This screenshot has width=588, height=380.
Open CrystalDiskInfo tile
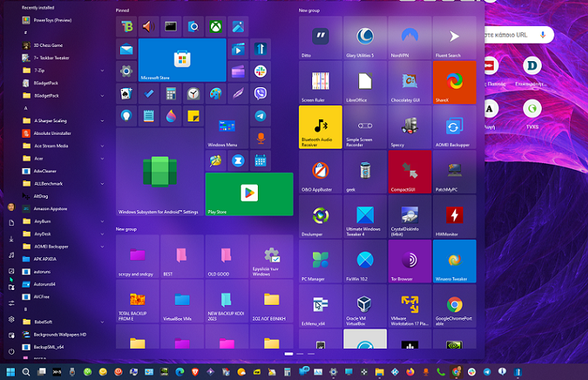410,216
